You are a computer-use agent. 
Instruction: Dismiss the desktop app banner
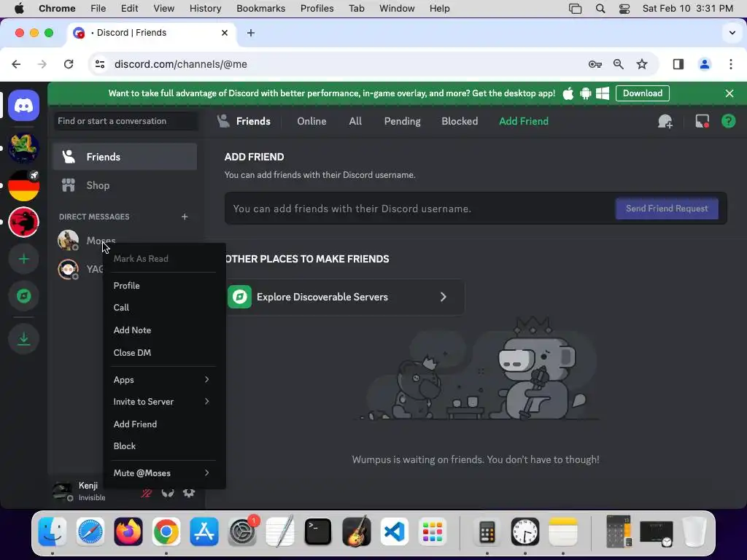(729, 93)
